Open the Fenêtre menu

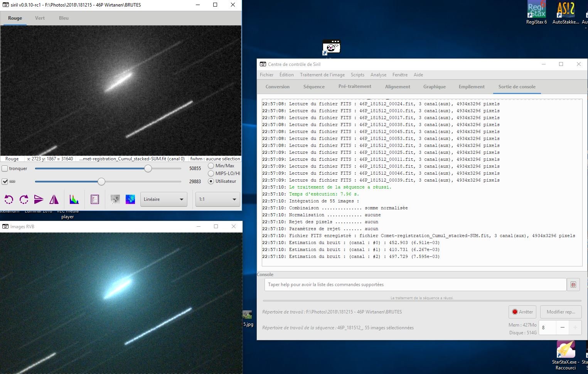pos(400,75)
